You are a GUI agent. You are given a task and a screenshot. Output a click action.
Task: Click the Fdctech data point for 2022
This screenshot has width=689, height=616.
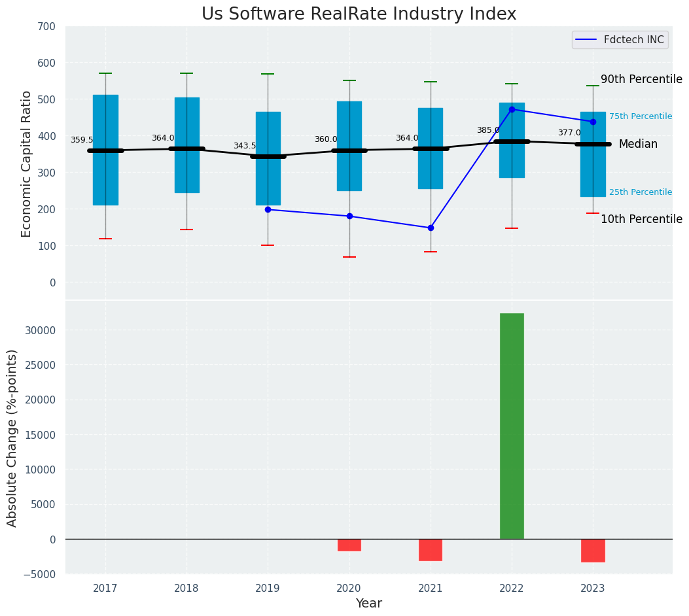[x=512, y=109]
